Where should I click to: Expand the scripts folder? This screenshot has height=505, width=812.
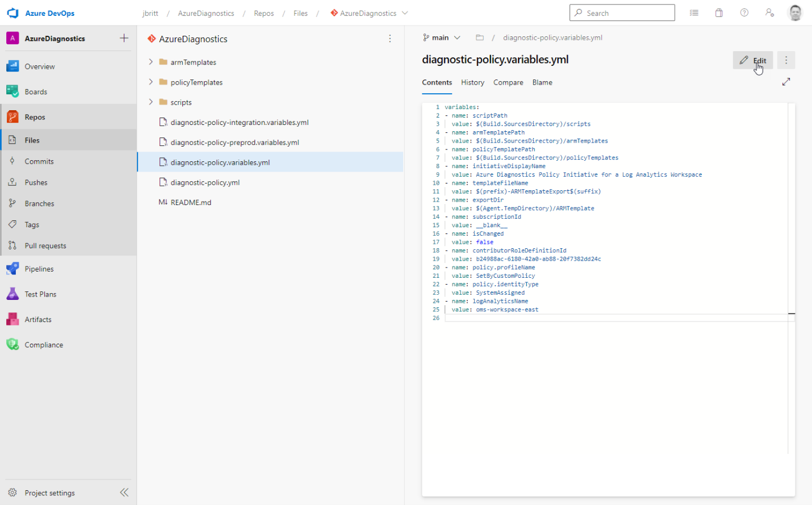pyautogui.click(x=150, y=102)
